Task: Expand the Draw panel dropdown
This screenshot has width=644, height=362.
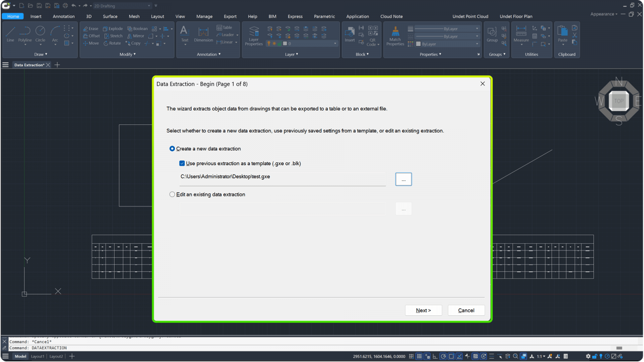Action: 41,54
